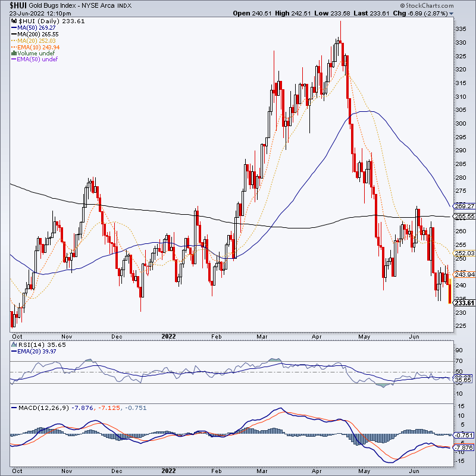Click the Chg -6.89 (-2.87%) value
Screen dimensions: 476x476
pos(421,13)
